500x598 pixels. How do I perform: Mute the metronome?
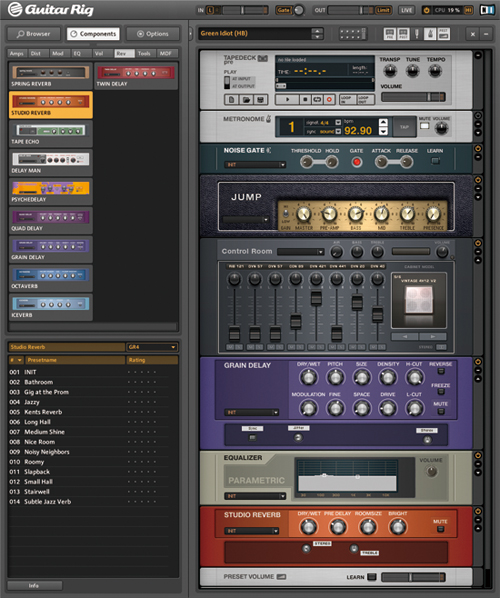pos(424,126)
